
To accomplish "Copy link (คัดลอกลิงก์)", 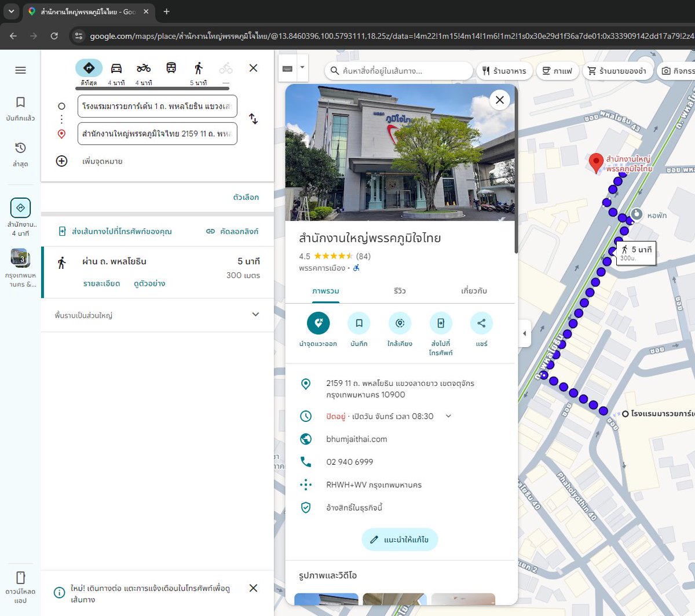I will (x=232, y=231).
